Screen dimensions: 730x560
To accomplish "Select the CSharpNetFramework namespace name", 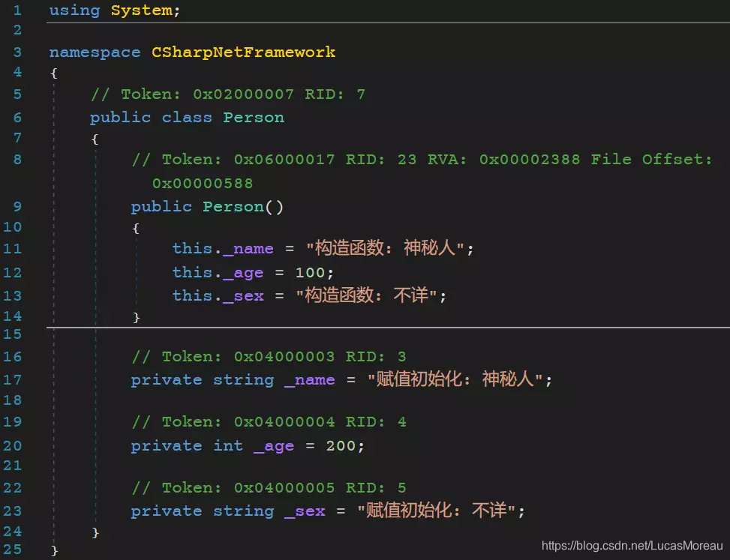I will [x=243, y=52].
